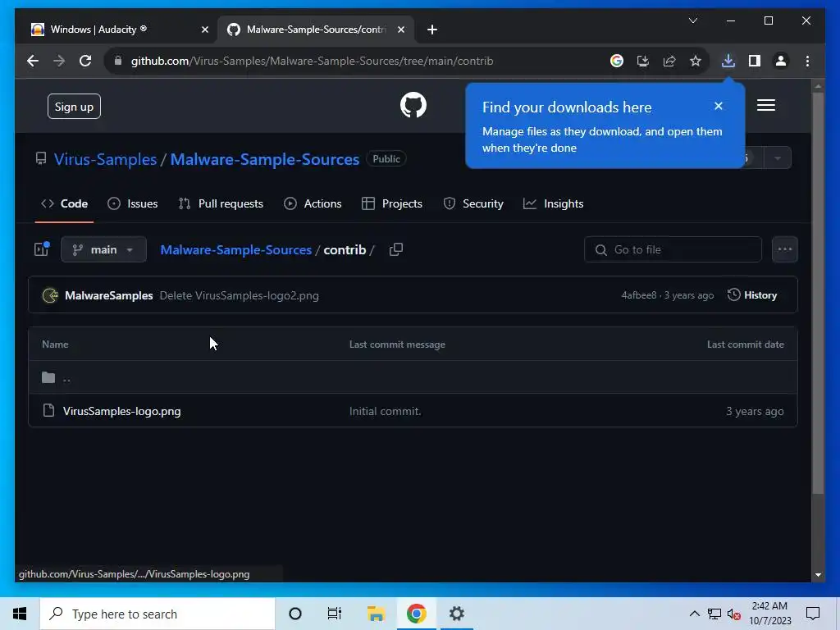
Task: Click the taskbar search box
Action: pos(157,614)
